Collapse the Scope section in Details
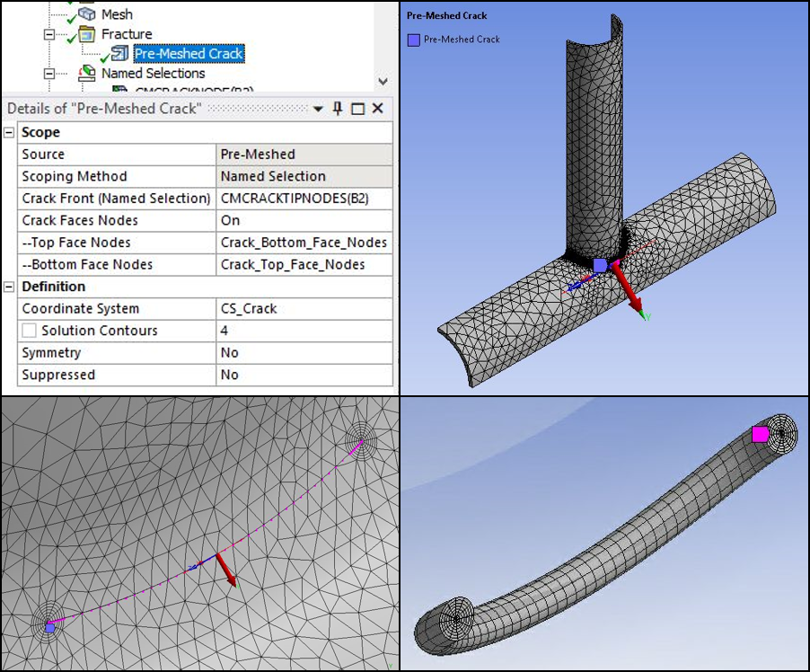The width and height of the screenshot is (810, 672). click(x=9, y=132)
